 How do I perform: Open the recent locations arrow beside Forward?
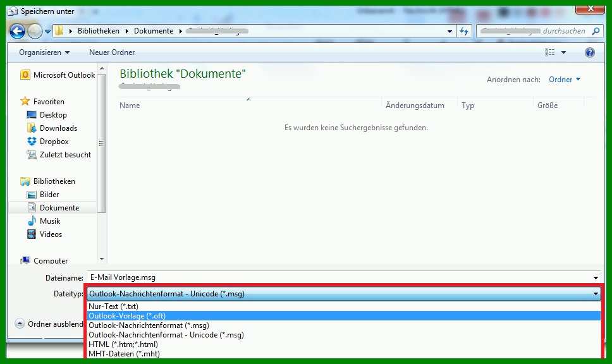[x=47, y=31]
